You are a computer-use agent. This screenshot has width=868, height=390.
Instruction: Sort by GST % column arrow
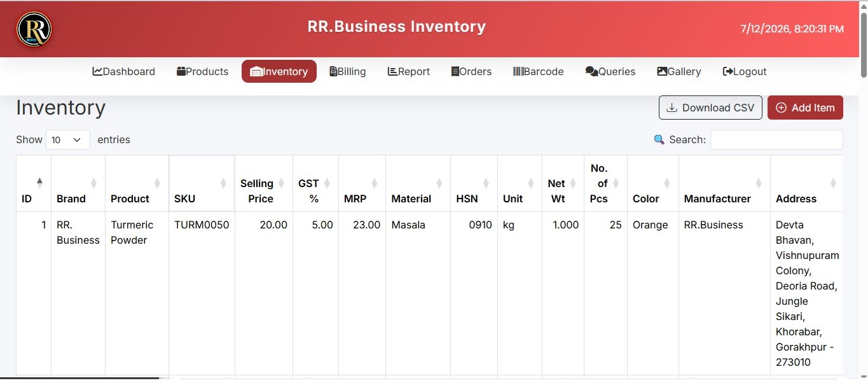point(327,183)
